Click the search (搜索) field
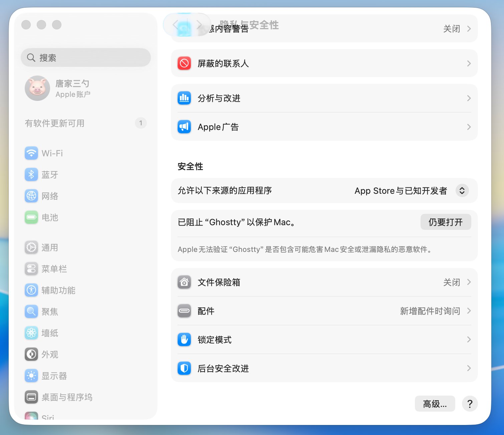The width and height of the screenshot is (504, 435). click(86, 57)
